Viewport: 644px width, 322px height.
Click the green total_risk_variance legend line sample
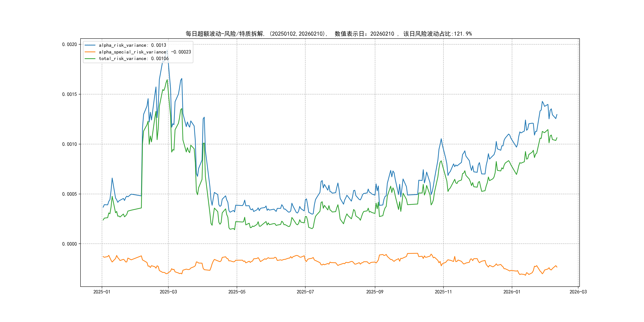(x=90, y=58)
